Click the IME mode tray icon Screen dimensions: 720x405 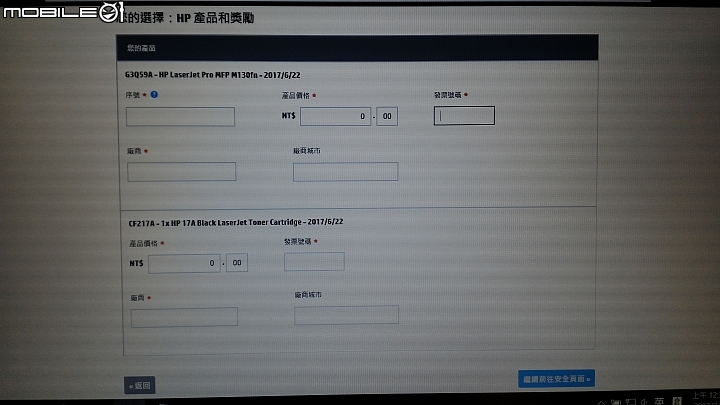point(676,401)
